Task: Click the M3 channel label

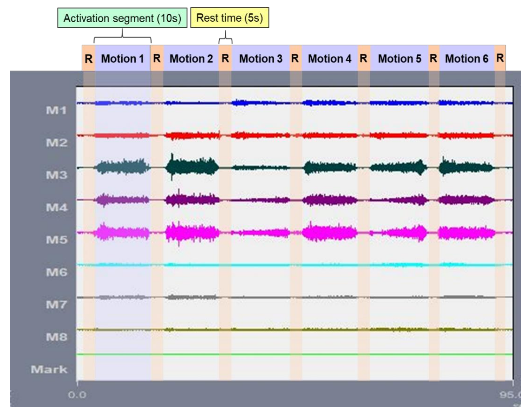Action: (57, 175)
